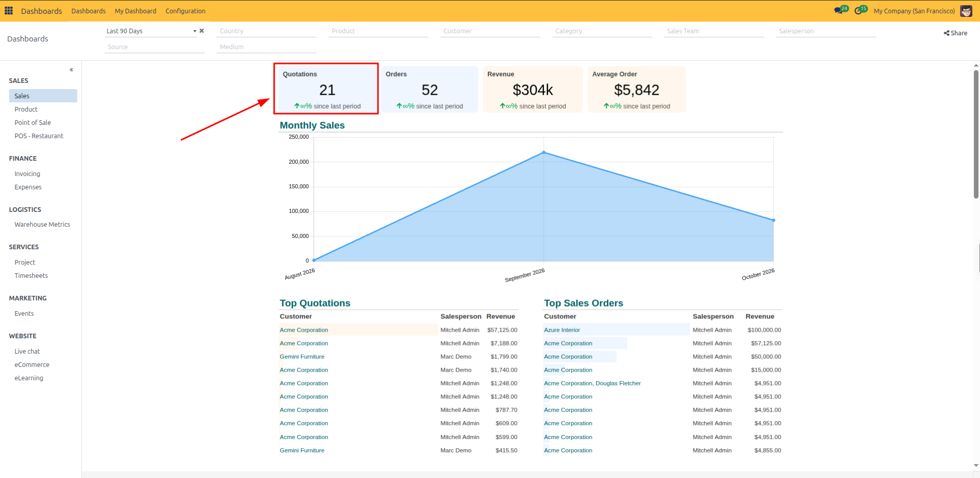This screenshot has height=478, width=980.
Task: Open the Configuration menu
Action: pyautogui.click(x=185, y=11)
